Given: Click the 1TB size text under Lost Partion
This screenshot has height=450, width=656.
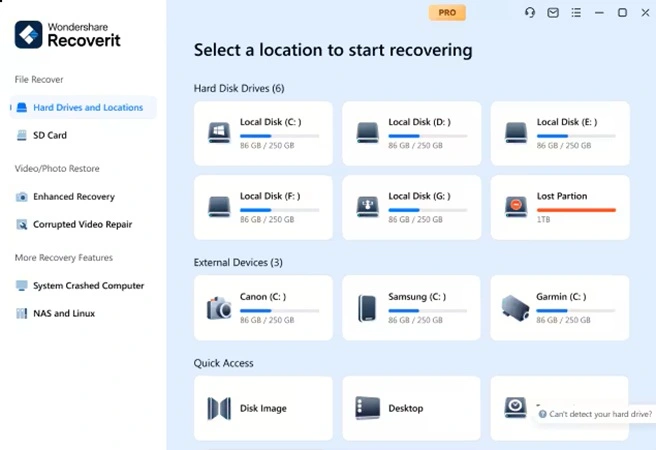Looking at the screenshot, I should click(x=543, y=220).
